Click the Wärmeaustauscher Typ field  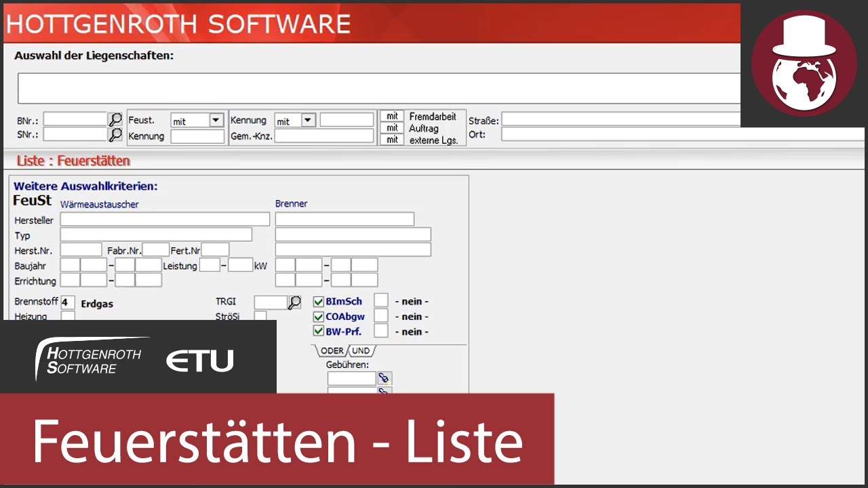click(x=156, y=235)
